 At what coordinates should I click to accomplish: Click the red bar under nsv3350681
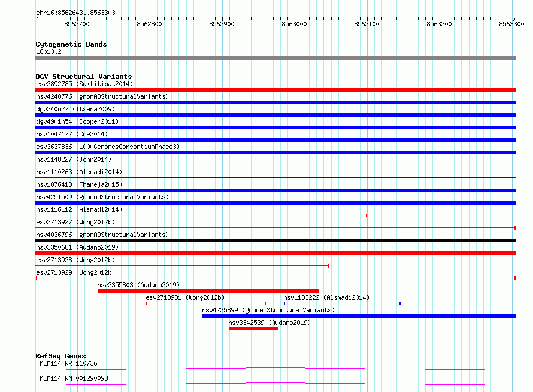coord(275,253)
